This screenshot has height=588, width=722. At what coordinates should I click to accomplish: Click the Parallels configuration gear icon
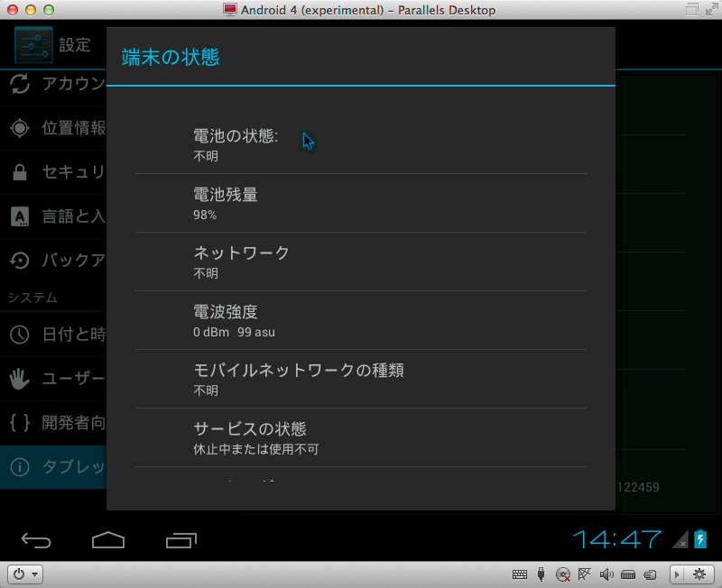[699, 574]
